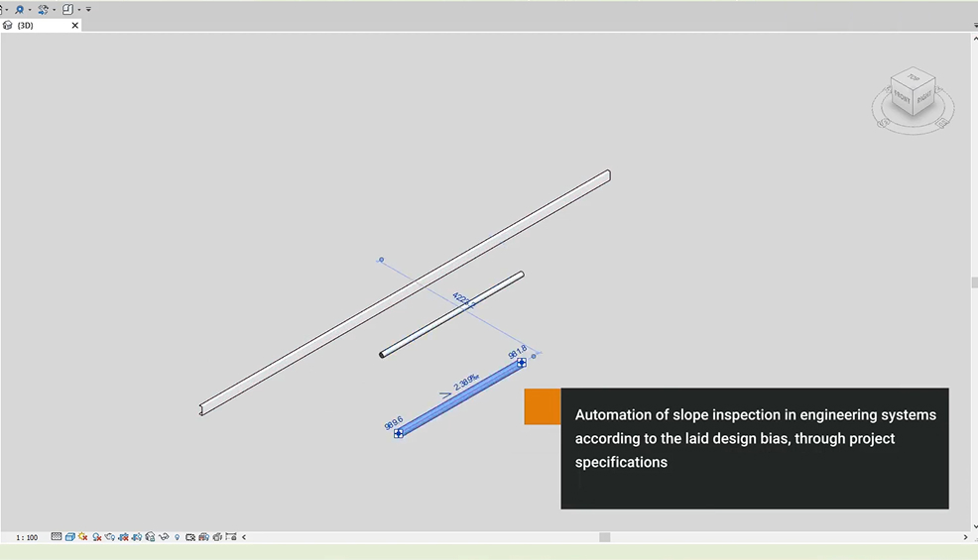This screenshot has height=560, width=978.
Task: Click Temporary Hide/Isolate glasses icon
Action: click(x=164, y=537)
